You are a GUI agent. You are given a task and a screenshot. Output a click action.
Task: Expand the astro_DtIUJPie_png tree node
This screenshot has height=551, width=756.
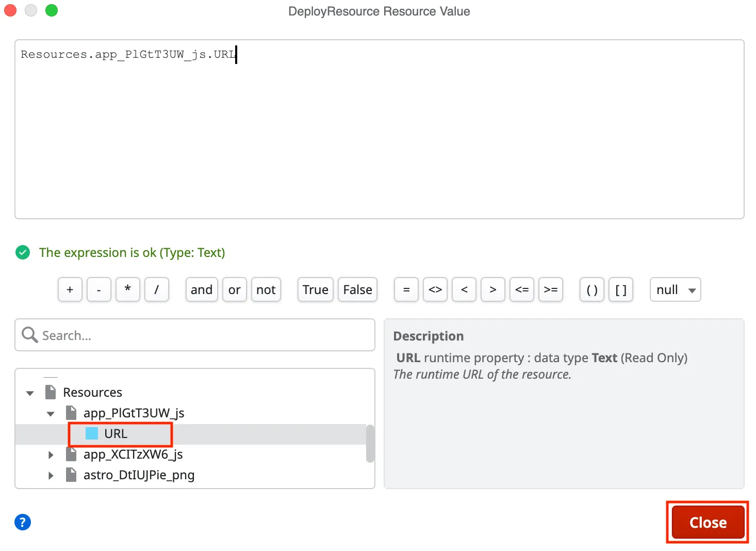[x=50, y=475]
